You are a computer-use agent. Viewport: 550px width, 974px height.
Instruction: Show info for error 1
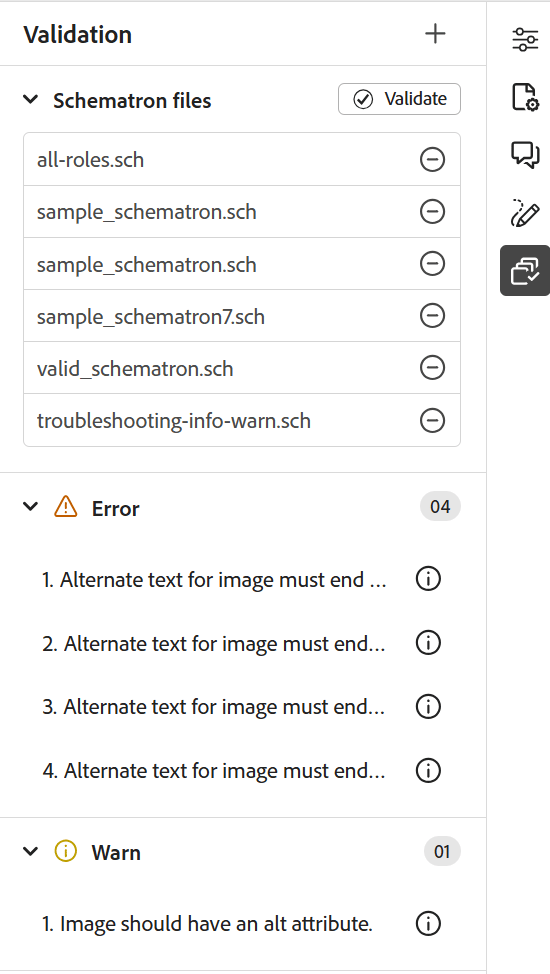click(428, 579)
